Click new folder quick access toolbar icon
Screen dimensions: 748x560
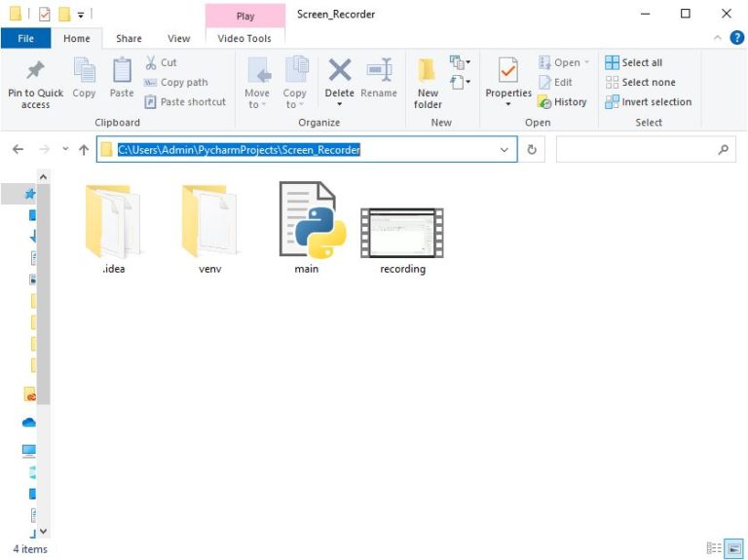64,15
